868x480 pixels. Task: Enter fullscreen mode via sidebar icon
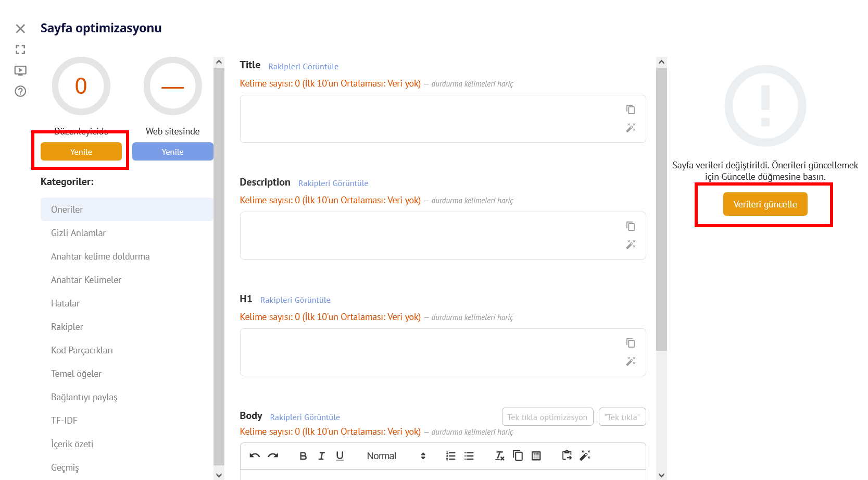point(20,50)
